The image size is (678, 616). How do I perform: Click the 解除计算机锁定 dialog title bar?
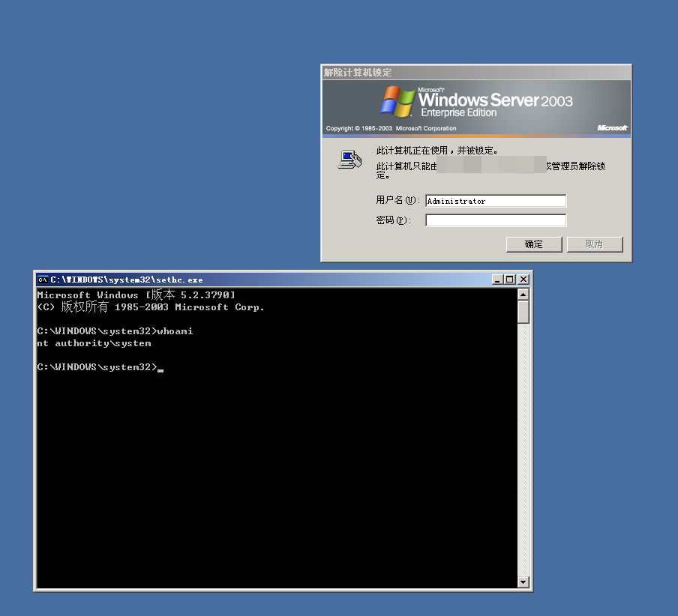point(476,73)
